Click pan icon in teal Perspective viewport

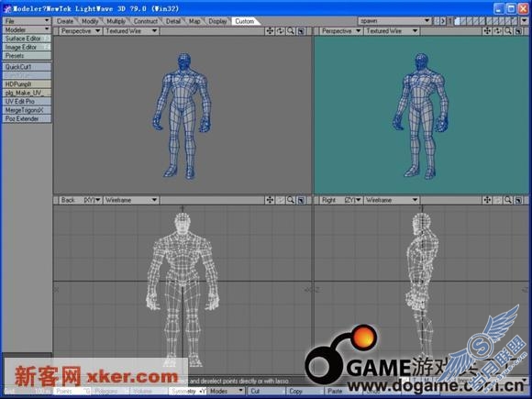pyautogui.click(x=487, y=31)
